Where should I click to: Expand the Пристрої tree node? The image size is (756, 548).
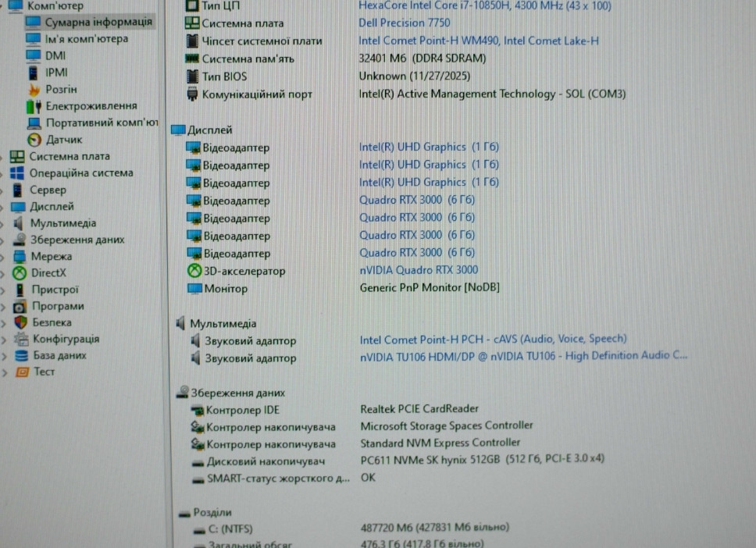2,289
